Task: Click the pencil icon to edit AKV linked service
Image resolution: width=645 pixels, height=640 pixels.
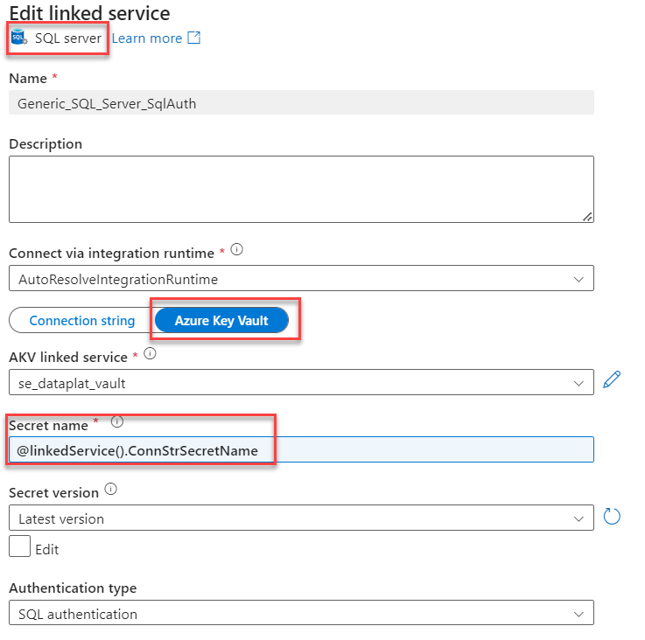Action: pos(612,380)
